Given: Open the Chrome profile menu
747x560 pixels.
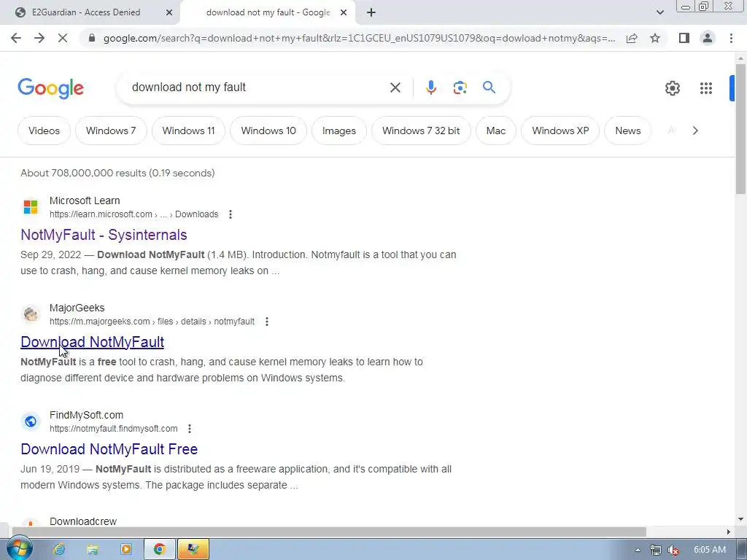Looking at the screenshot, I should point(708,38).
